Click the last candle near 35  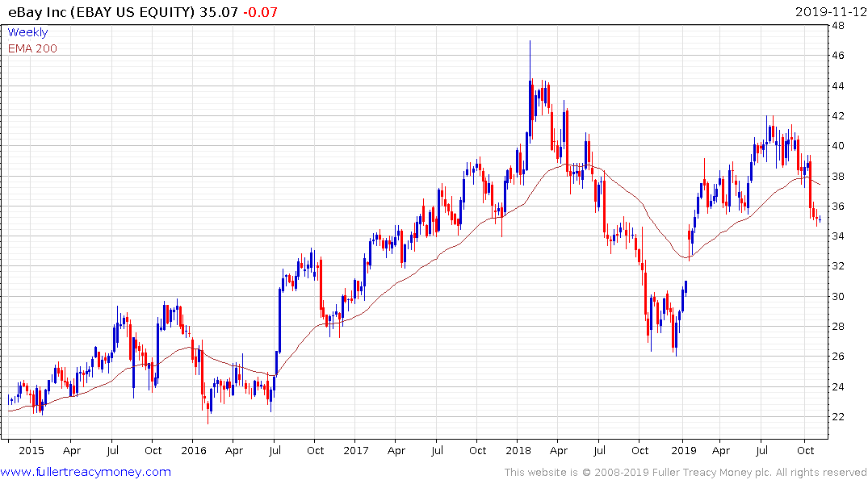pyautogui.click(x=820, y=219)
